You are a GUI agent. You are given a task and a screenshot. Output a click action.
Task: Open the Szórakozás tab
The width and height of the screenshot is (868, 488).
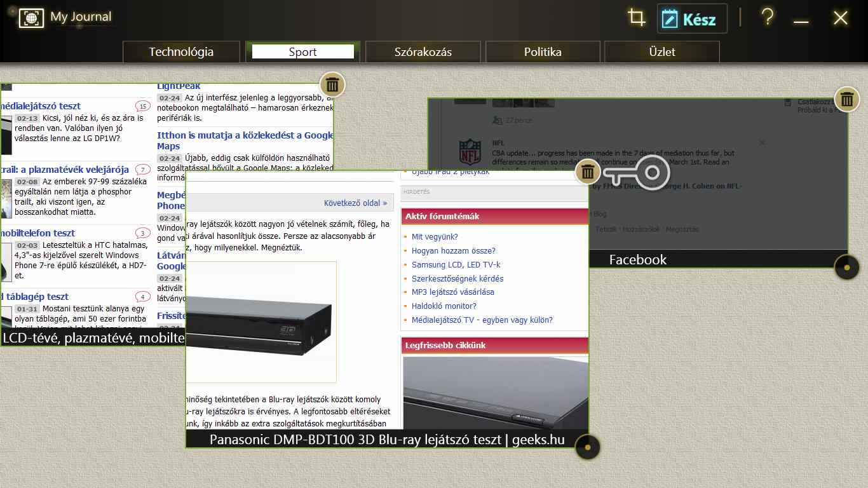[x=423, y=52]
